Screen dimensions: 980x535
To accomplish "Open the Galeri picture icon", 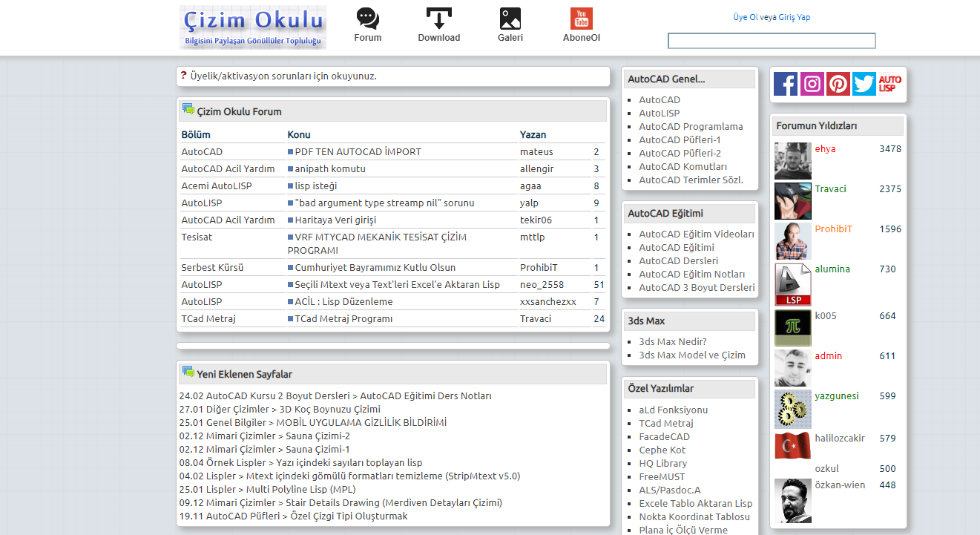I will (x=510, y=18).
